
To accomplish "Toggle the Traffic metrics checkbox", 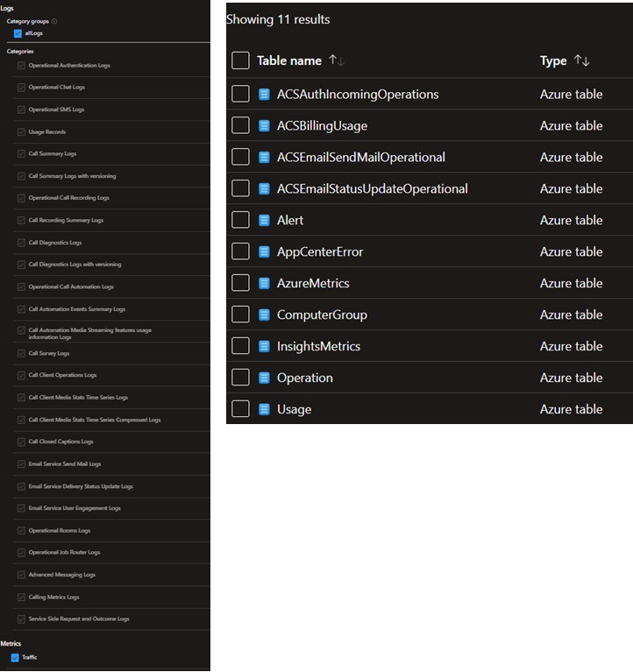I will click(x=15, y=657).
